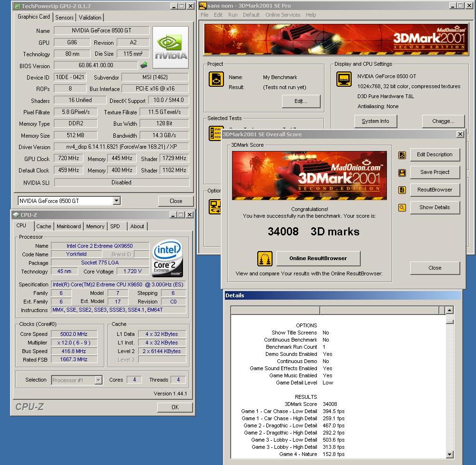The width and height of the screenshot is (476, 465).
Task: Click the GPU-Z title bar app icon
Action: [17, 6]
